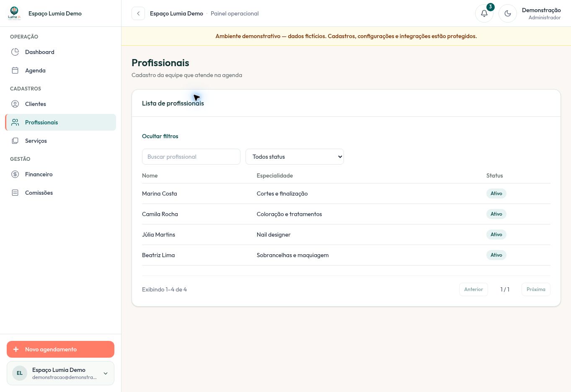
Task: Click the Profissionais people icon
Action: pos(15,122)
